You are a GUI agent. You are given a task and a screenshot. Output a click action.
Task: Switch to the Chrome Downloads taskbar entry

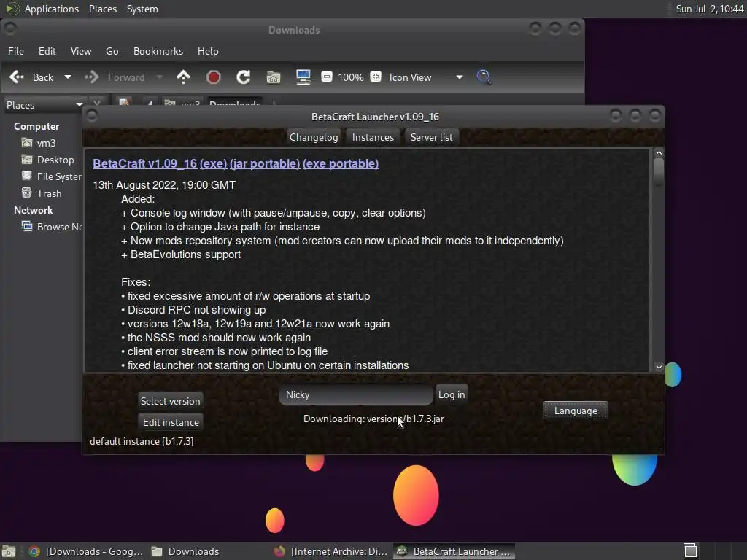tap(86, 551)
